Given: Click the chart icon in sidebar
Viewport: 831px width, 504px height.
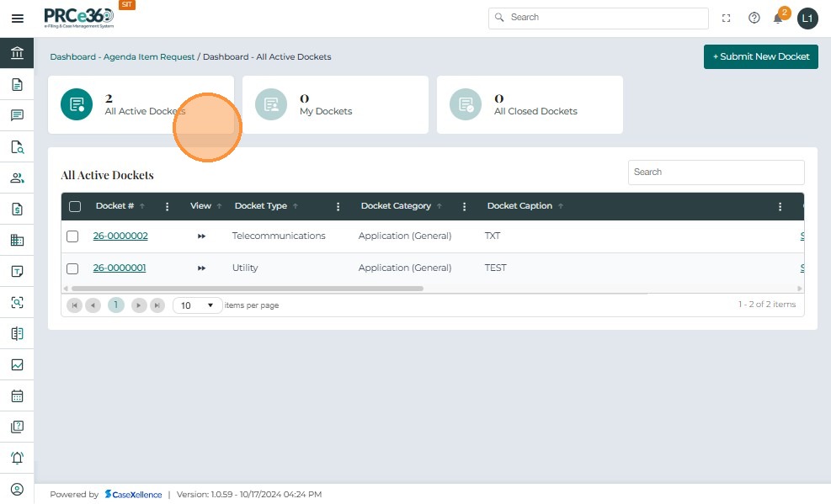Looking at the screenshot, I should click(17, 364).
